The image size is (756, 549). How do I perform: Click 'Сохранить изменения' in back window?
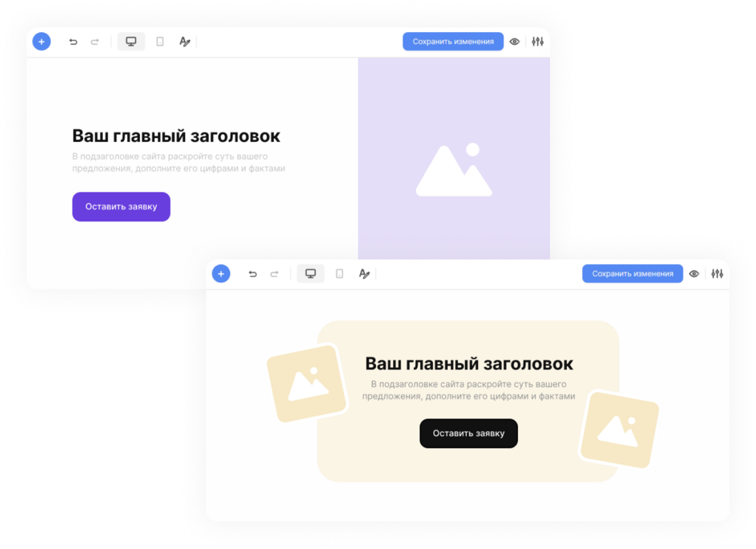[453, 41]
